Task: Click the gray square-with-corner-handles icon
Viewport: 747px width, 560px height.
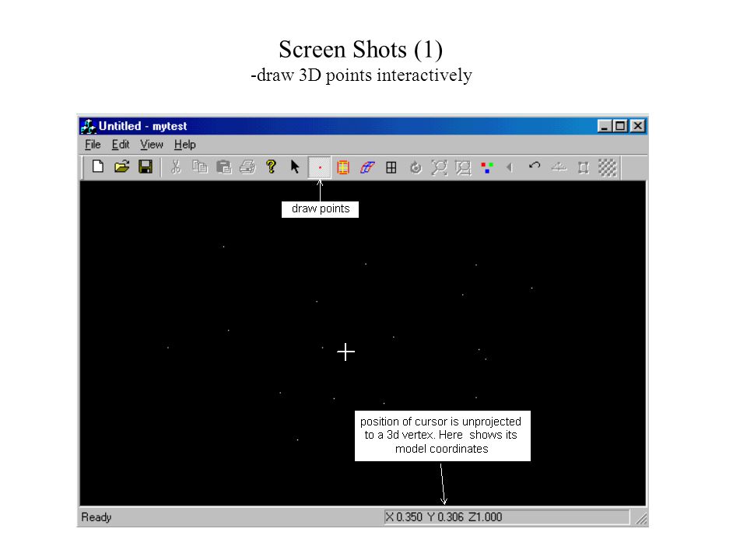Action: (x=583, y=168)
